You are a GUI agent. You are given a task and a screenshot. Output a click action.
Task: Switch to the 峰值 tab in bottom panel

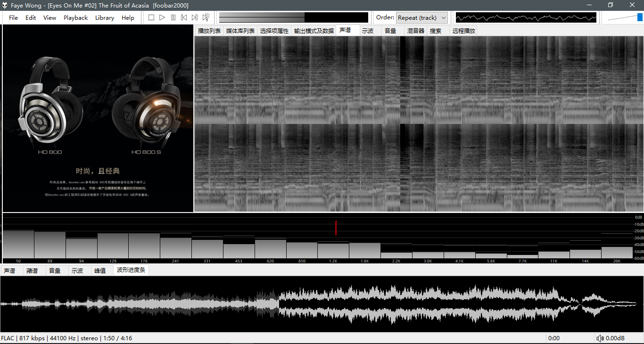(100, 271)
